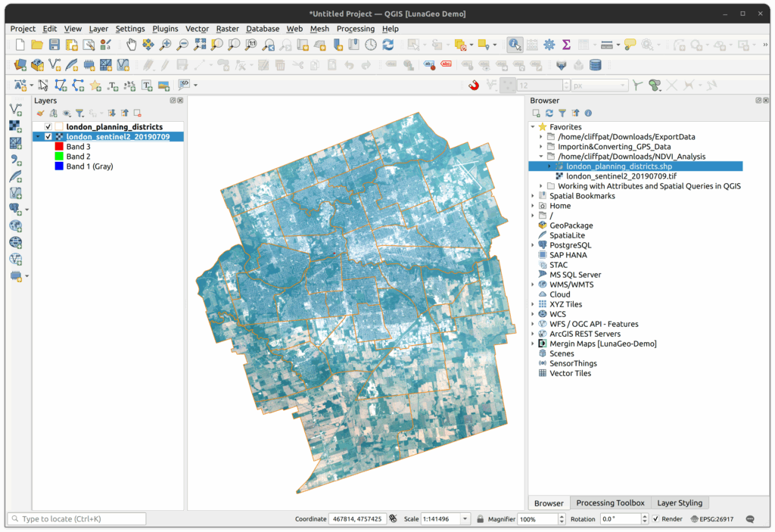Uncheck the london_planning_districts layer visibility
Viewport: 775px width, 532px height.
tap(48, 127)
